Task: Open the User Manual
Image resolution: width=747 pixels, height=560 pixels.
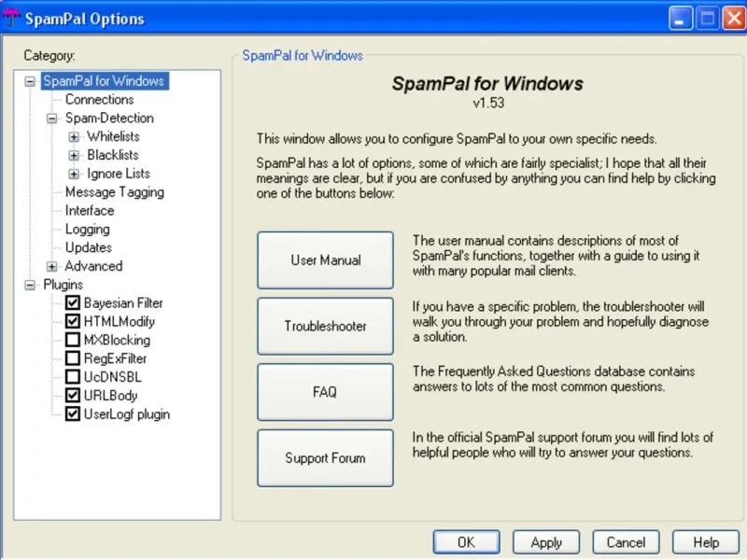Action: tap(325, 260)
